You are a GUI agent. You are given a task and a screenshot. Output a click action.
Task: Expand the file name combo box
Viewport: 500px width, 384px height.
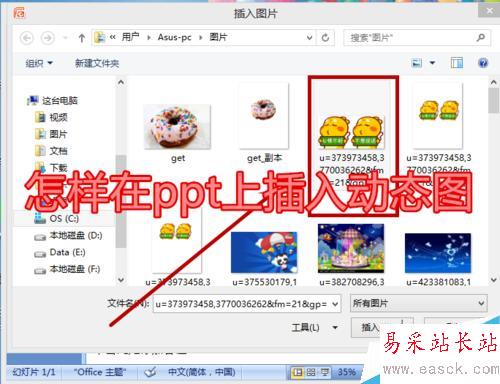(335, 304)
